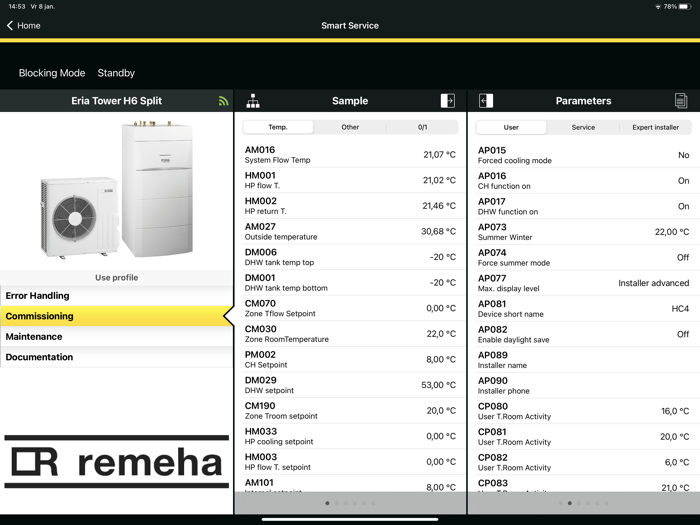Screen dimensions: 700x525
Task: Open the Parameters document report icon
Action: pyautogui.click(x=681, y=101)
